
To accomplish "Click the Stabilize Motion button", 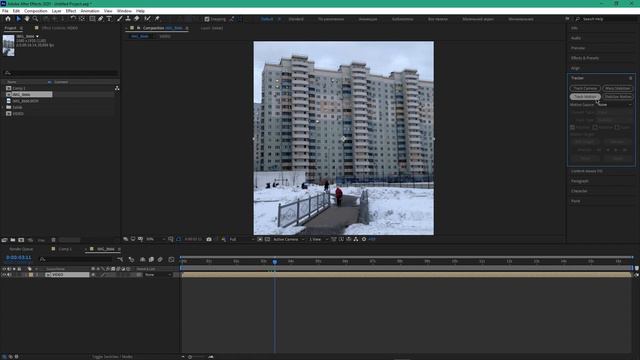I will tap(618, 97).
